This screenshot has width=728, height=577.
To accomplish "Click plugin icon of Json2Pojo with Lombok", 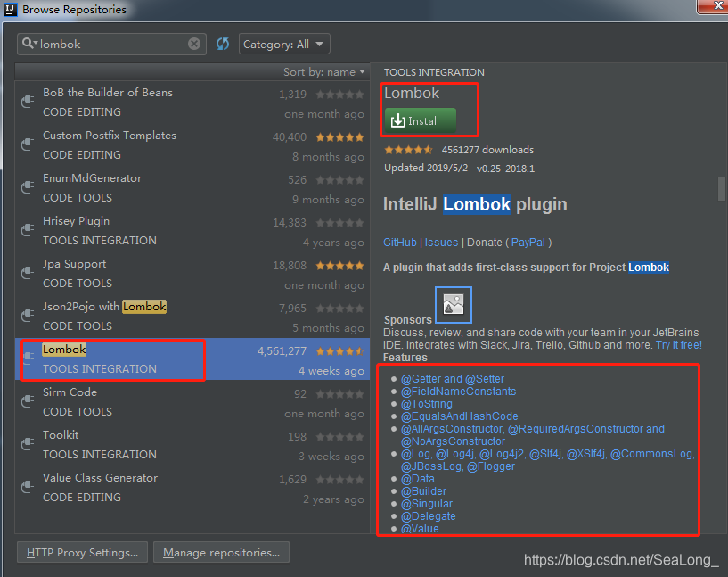I will tap(28, 316).
